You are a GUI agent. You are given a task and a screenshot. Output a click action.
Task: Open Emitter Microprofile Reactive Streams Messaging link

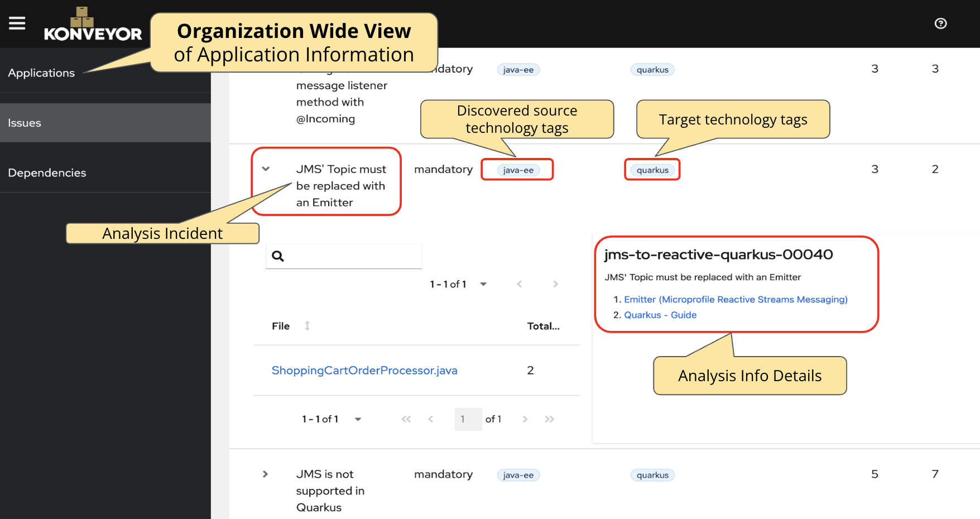(736, 300)
